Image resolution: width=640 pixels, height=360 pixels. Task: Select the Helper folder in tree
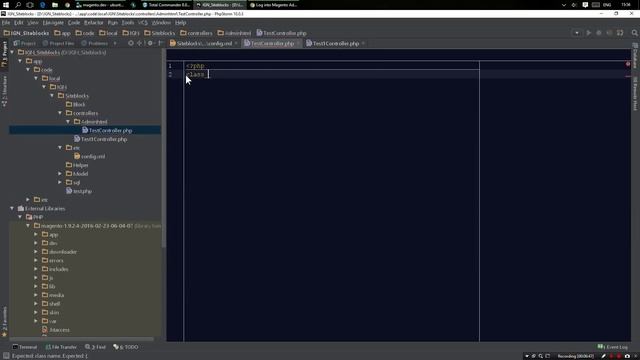click(x=77, y=165)
